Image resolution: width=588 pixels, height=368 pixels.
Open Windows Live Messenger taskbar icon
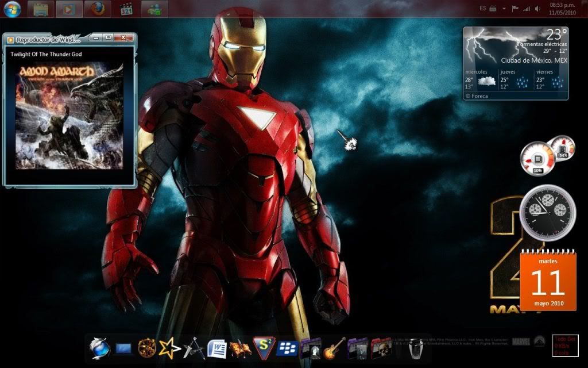pyautogui.click(x=154, y=9)
